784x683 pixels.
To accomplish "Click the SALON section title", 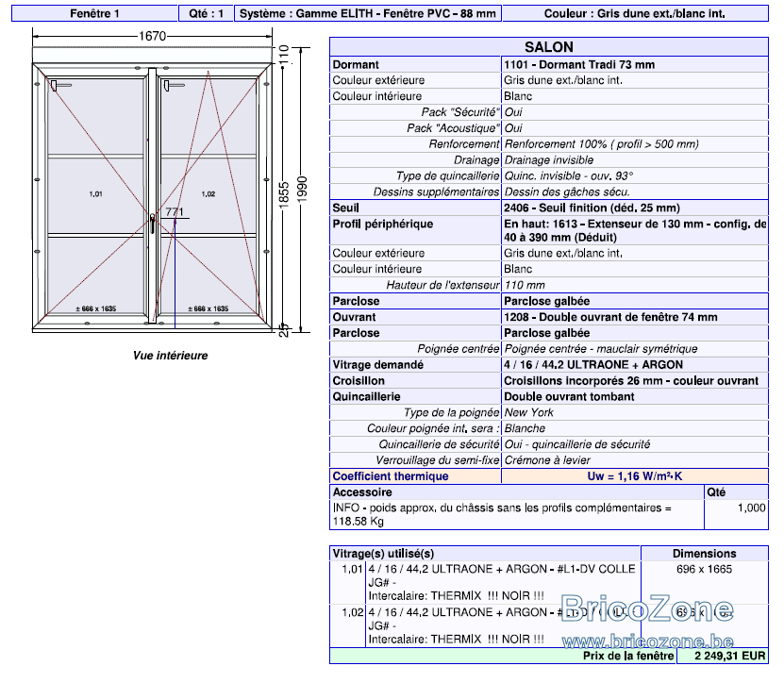I will (x=548, y=47).
